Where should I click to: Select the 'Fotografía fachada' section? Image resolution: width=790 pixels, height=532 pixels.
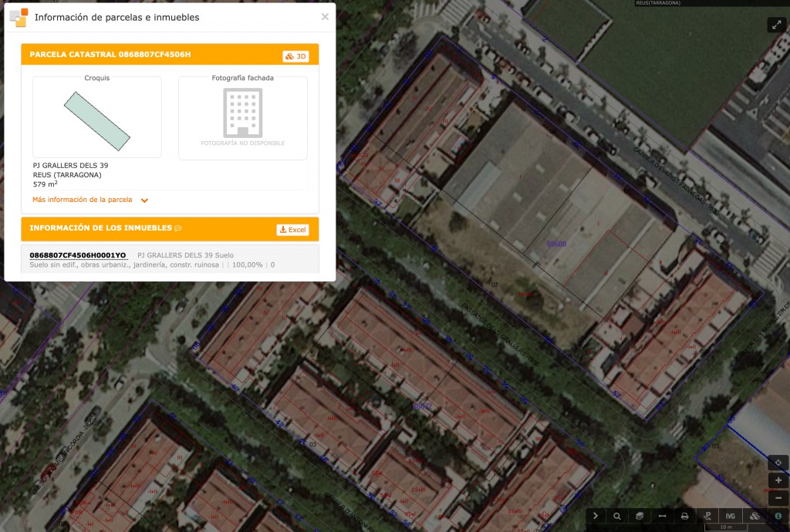click(243, 117)
